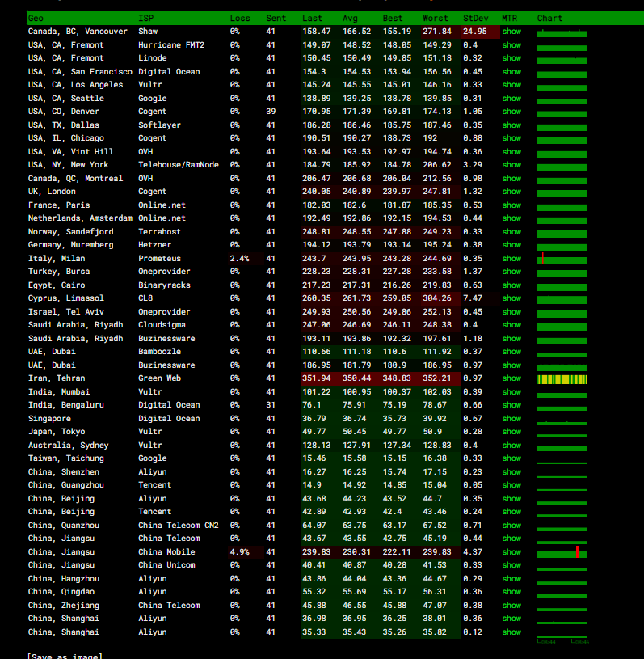Click show for Los Angeles Vultr

[511, 85]
